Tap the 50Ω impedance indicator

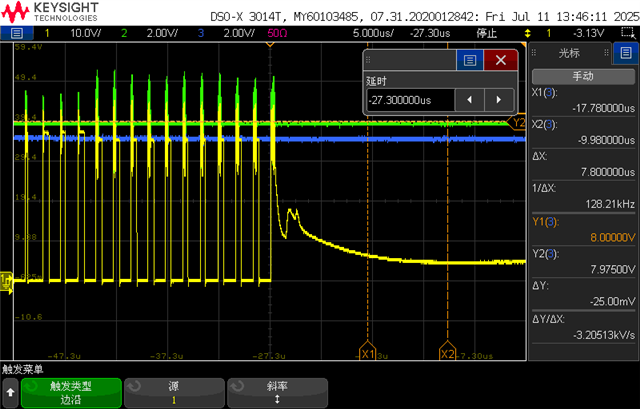point(277,33)
